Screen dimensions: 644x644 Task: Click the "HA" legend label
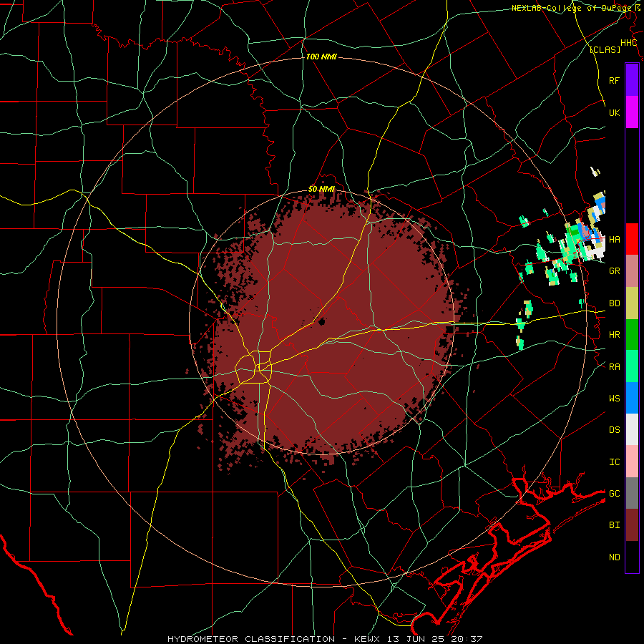pos(614,240)
